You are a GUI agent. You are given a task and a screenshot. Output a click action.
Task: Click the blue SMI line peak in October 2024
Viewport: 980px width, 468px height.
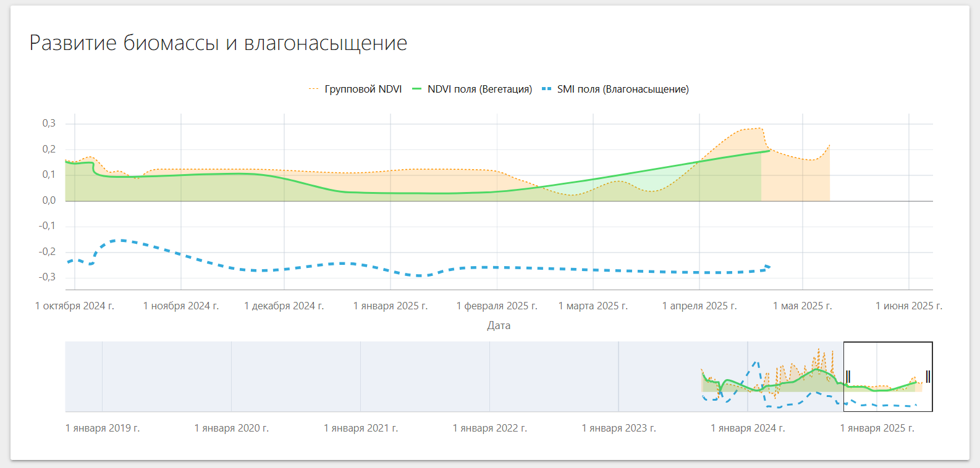[122, 240]
